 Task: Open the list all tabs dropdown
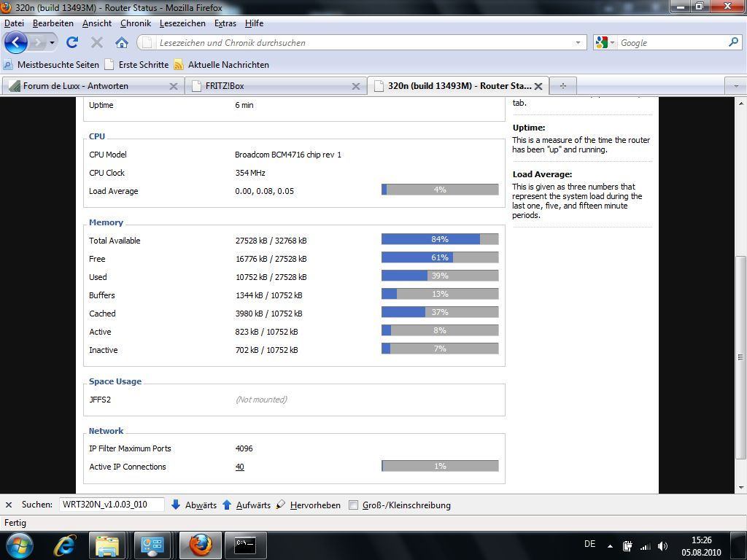736,86
